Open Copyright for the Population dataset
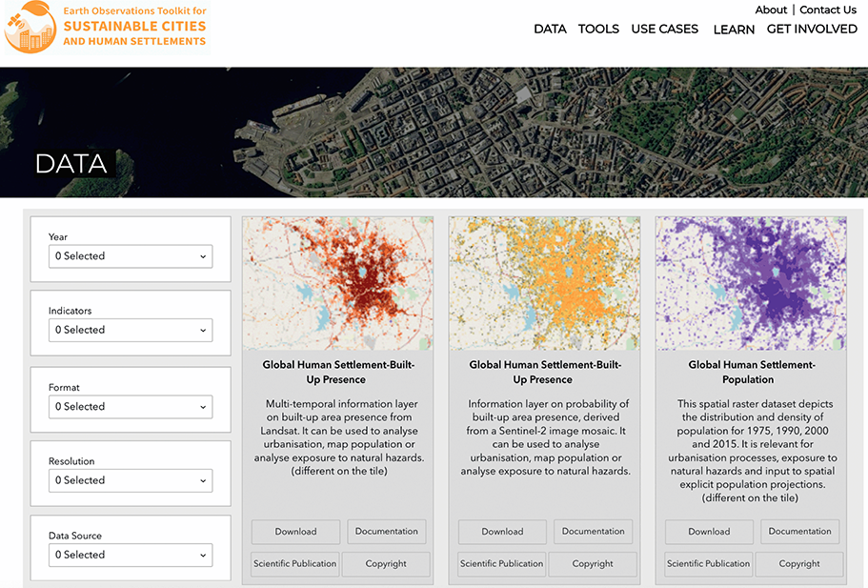The height and width of the screenshot is (588, 868). [x=799, y=563]
